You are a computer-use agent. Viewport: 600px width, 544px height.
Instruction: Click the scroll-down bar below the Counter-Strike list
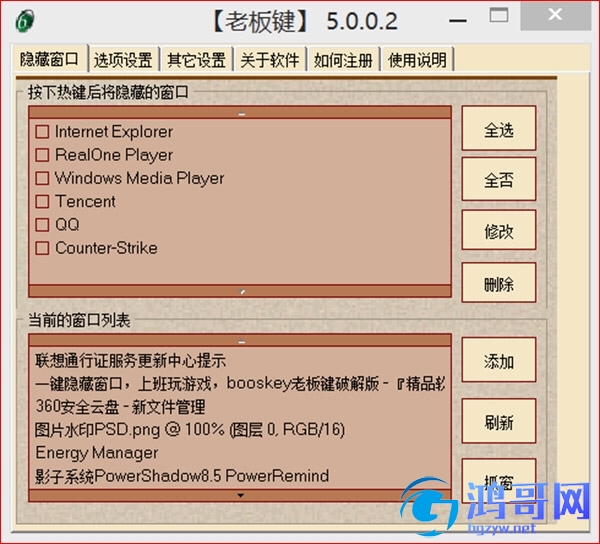pyautogui.click(x=240, y=291)
